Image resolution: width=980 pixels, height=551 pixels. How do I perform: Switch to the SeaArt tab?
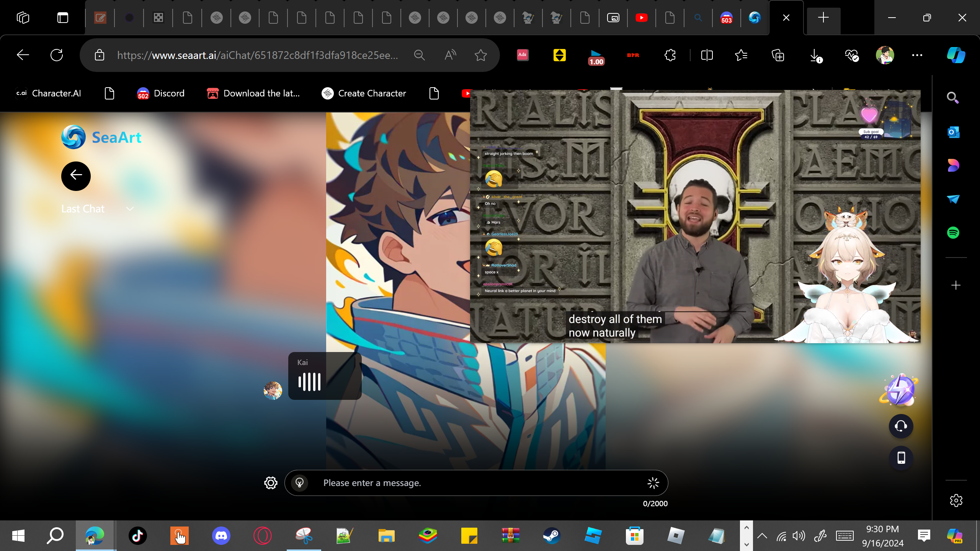coord(755,18)
